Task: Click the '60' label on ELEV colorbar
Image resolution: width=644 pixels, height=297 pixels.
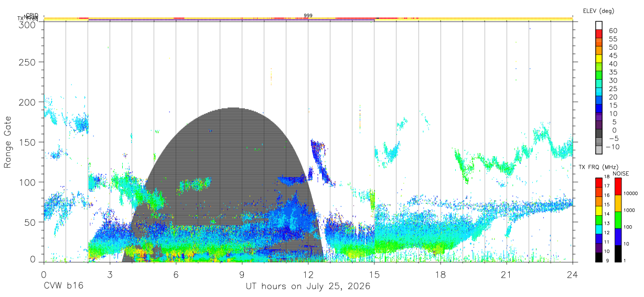Action: pyautogui.click(x=612, y=31)
